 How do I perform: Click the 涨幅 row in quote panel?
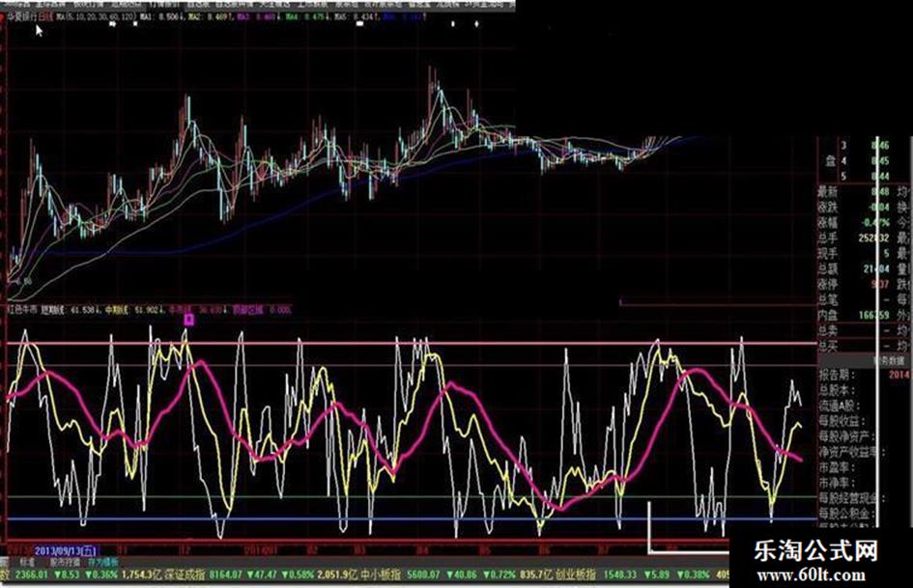854,222
